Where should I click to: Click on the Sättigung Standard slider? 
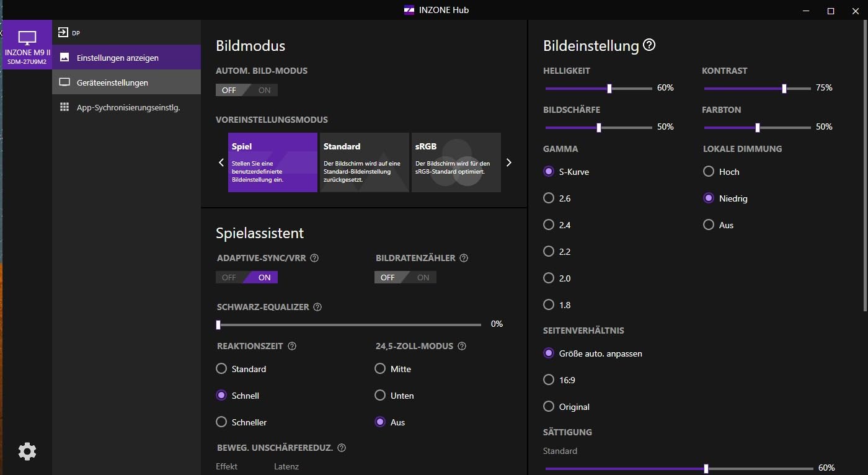point(680,469)
